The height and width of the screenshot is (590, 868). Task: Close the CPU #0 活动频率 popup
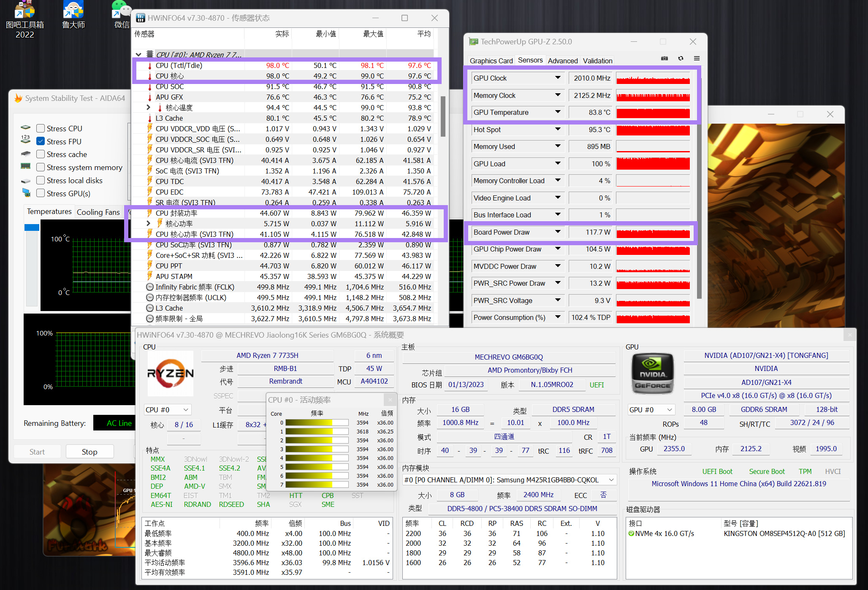[x=390, y=400]
